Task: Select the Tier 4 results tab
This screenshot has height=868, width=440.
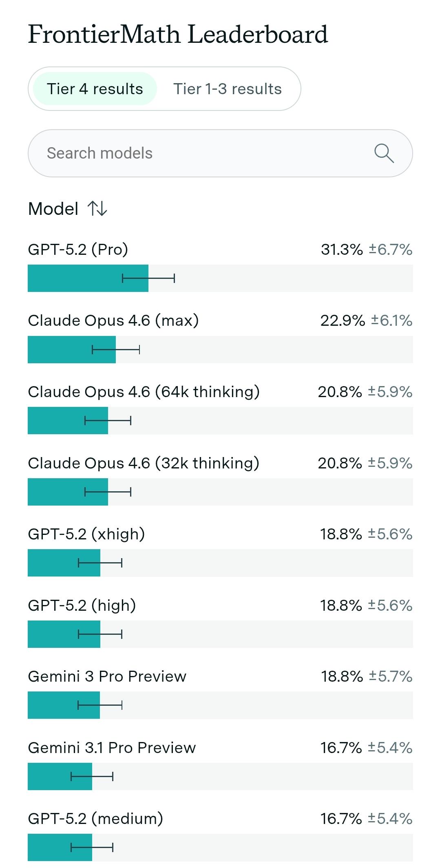Action: 95,89
